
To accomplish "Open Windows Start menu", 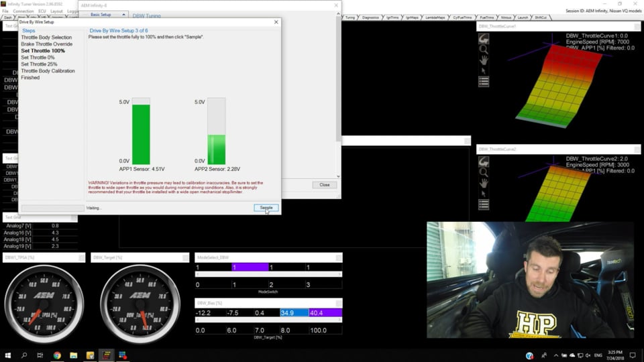I will (8, 355).
